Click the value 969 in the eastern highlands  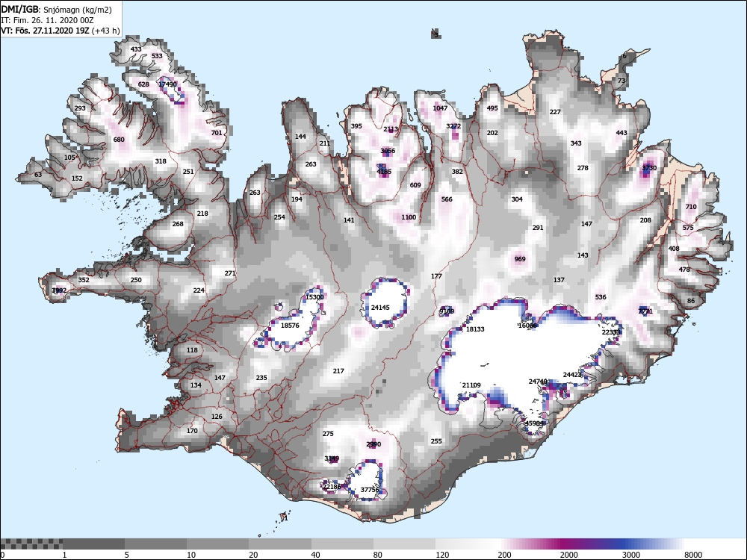pyautogui.click(x=520, y=259)
